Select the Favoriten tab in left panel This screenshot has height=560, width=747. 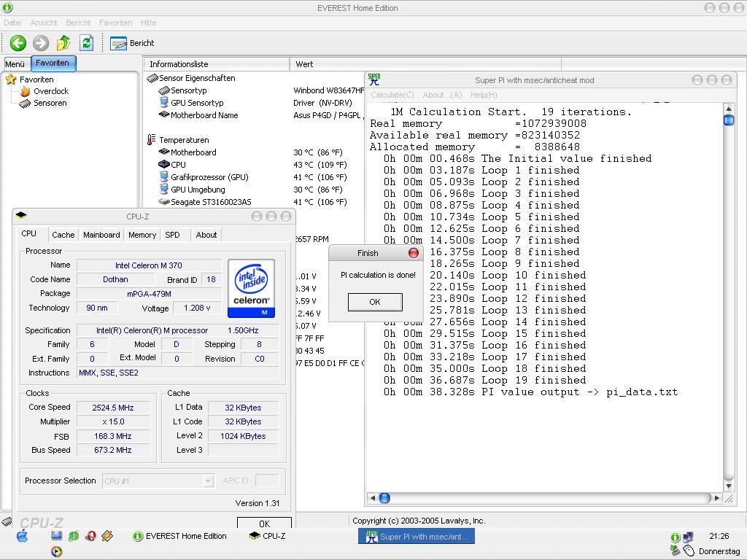point(53,63)
